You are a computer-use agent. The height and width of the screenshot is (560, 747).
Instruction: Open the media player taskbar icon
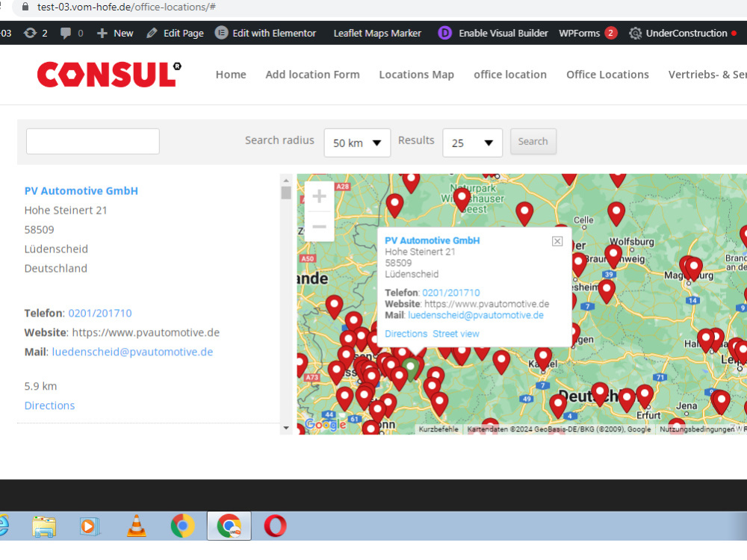(89, 526)
